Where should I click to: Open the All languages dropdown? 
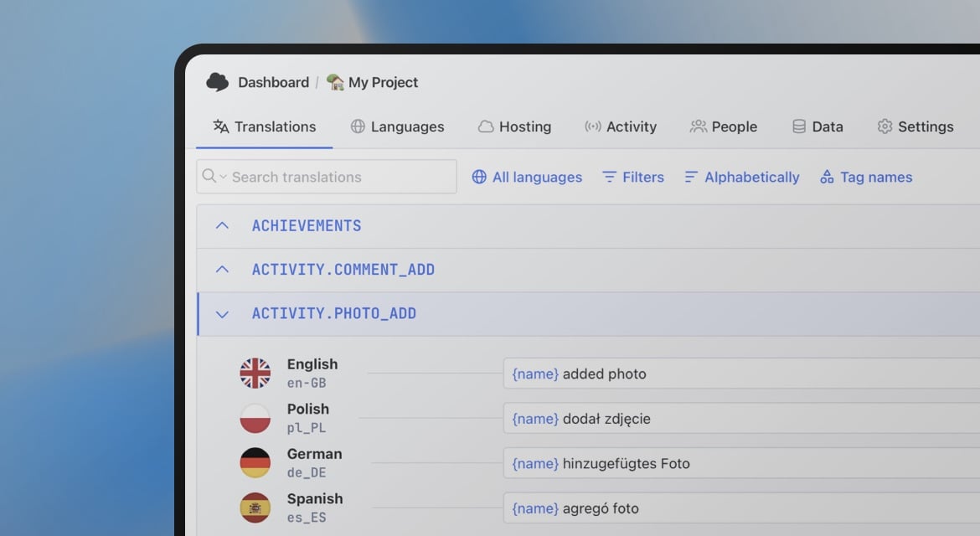527,177
